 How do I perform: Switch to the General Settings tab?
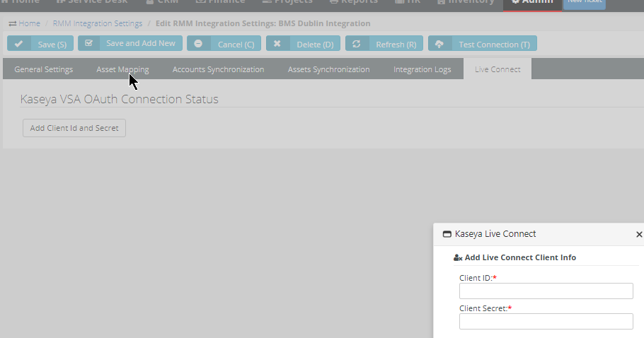click(x=44, y=69)
